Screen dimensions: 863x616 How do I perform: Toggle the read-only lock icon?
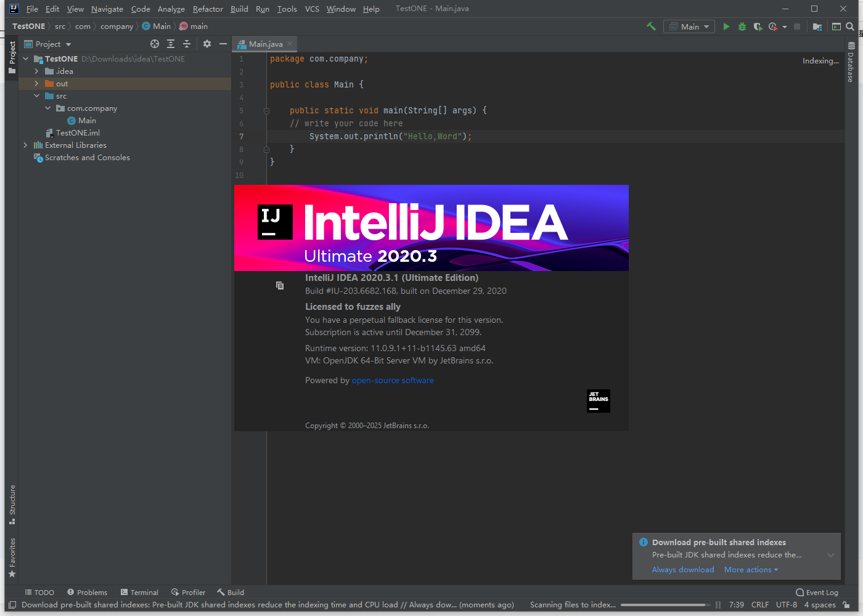[x=847, y=605]
